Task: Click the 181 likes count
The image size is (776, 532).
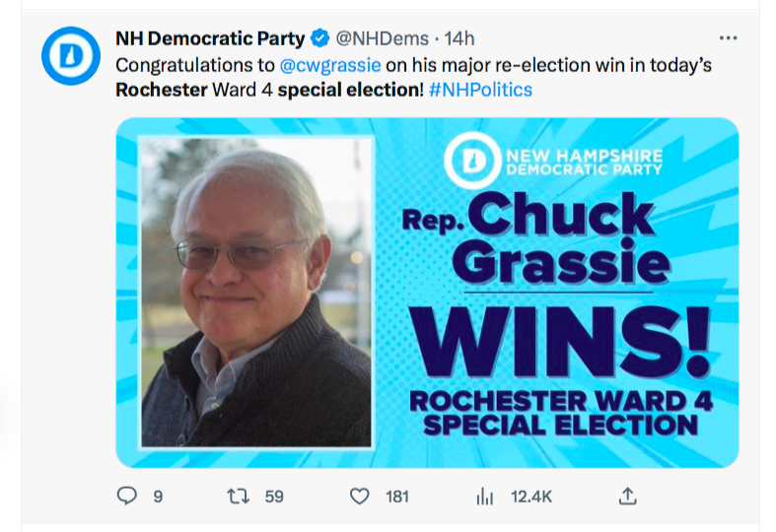Action: [x=396, y=497]
